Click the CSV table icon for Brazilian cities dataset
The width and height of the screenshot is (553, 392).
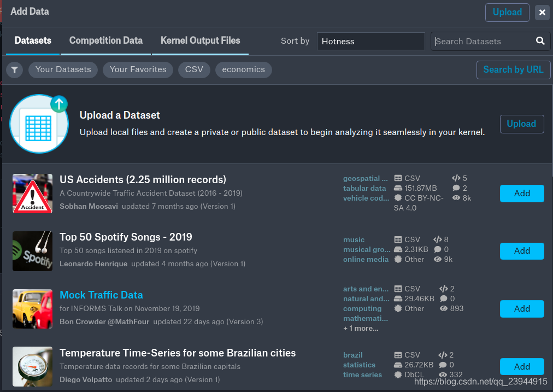(x=398, y=355)
